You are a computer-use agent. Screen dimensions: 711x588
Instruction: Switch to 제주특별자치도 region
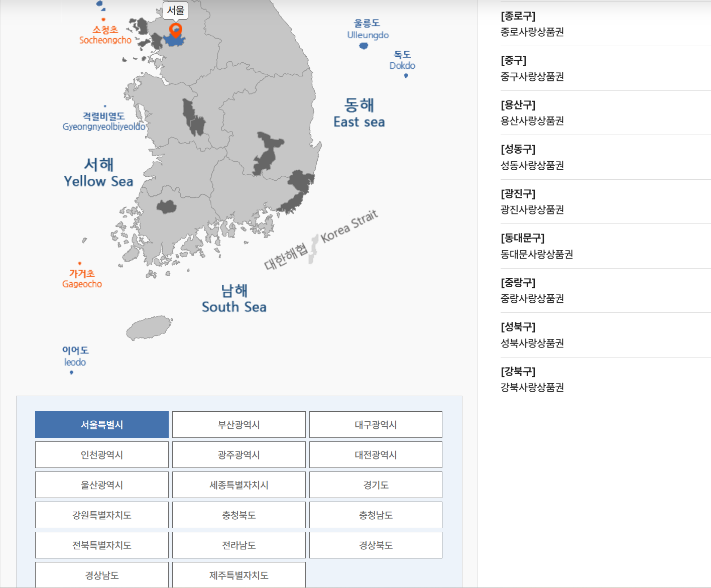pos(239,575)
